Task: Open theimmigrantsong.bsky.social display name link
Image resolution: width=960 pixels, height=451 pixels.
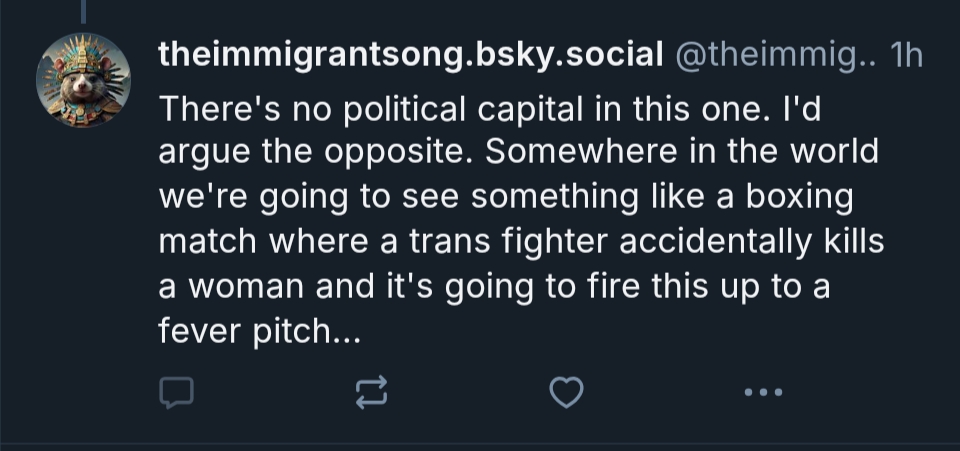Action: [410, 56]
